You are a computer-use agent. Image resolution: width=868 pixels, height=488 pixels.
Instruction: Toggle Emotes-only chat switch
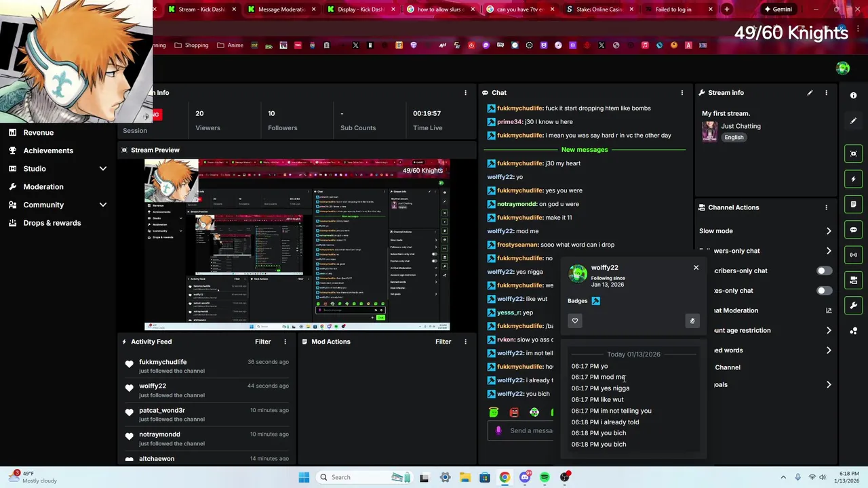coord(824,291)
